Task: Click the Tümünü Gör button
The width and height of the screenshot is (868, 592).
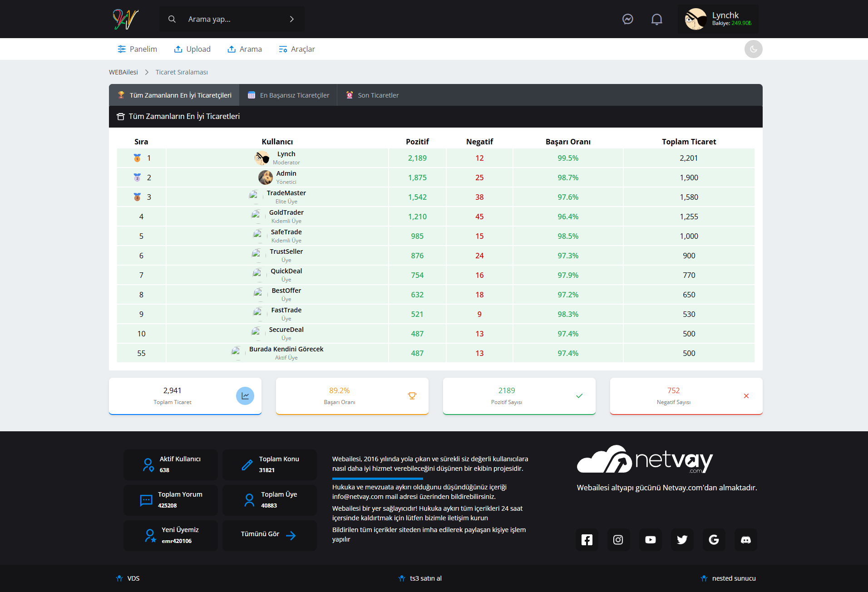Action: coord(269,536)
